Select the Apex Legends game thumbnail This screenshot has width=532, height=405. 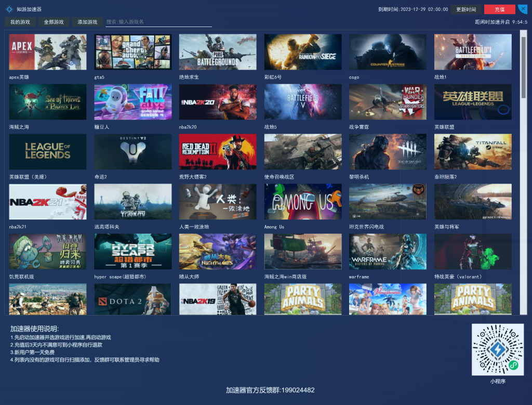coord(47,52)
